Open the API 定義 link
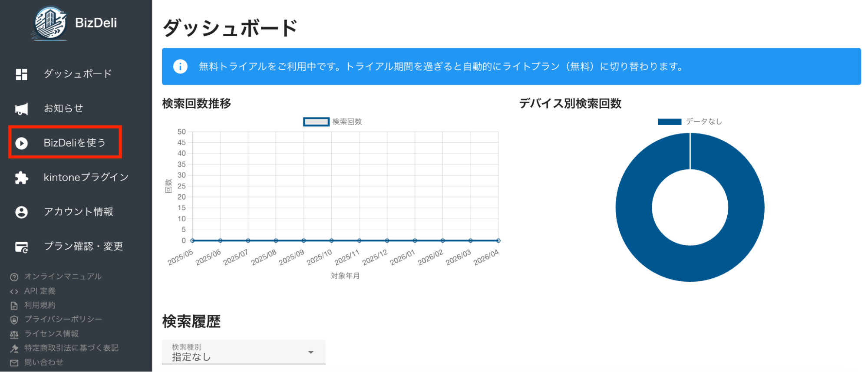Viewport: 868px width, 372px height. (40, 291)
